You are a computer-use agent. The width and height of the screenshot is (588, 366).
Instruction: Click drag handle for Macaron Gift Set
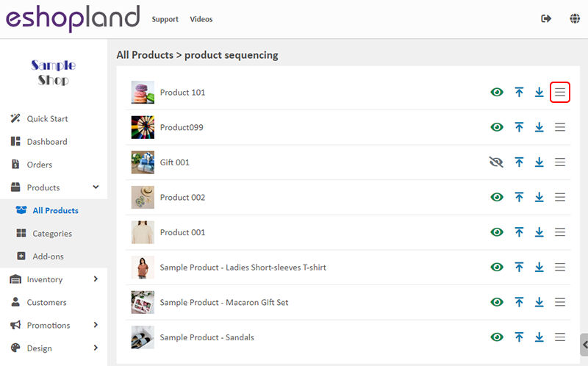560,302
